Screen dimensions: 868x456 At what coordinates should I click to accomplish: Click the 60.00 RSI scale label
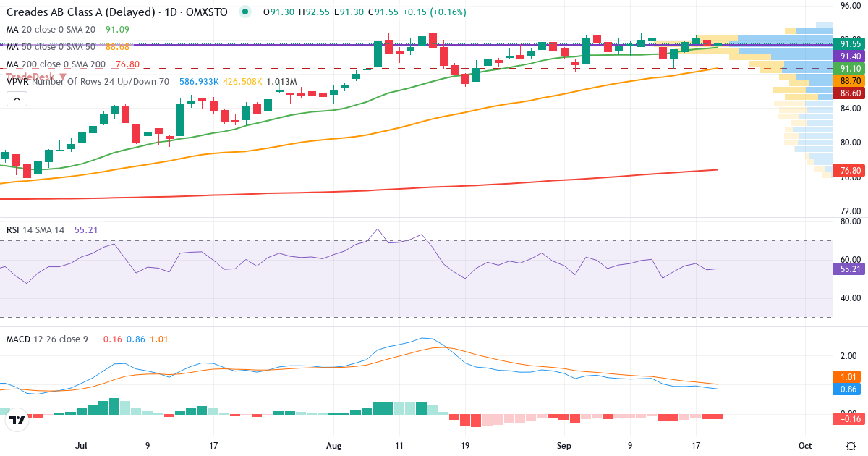pos(849,260)
